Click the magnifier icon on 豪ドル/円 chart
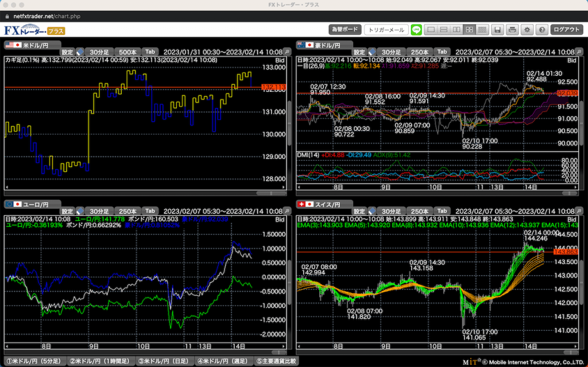 [x=579, y=52]
